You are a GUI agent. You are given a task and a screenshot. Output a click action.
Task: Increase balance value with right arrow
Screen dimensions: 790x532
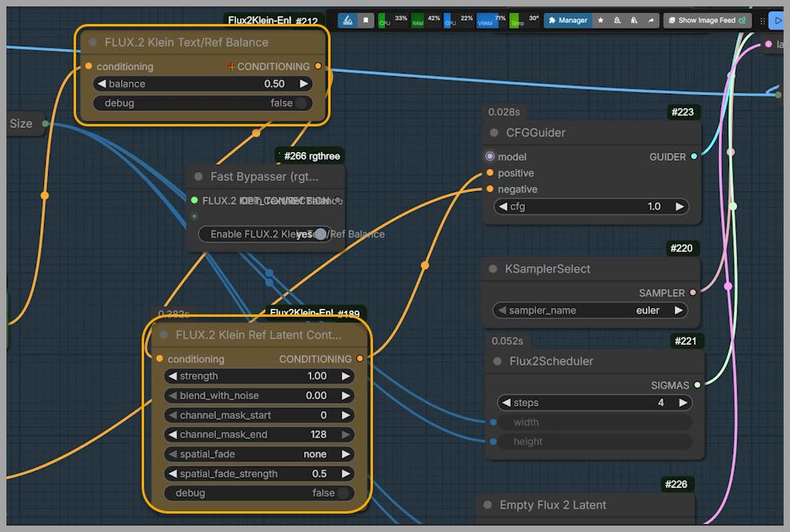click(303, 84)
